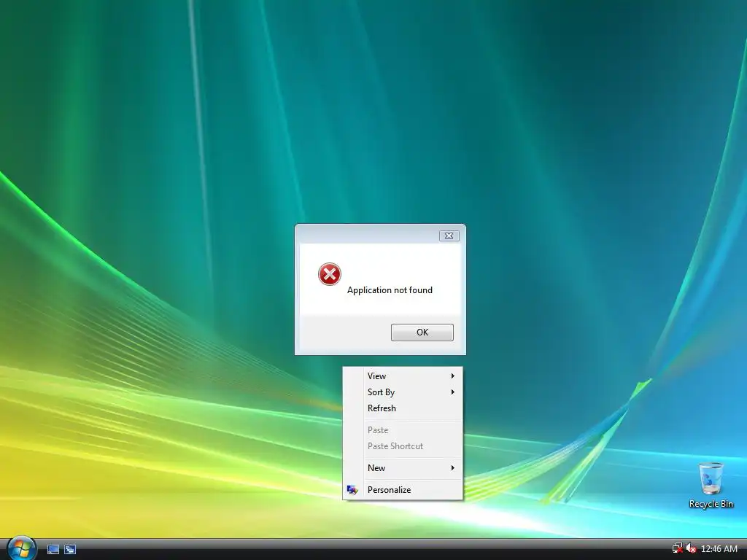Choose Personalize from the context menu
Viewport: 747px width, 560px height.
(x=403, y=490)
